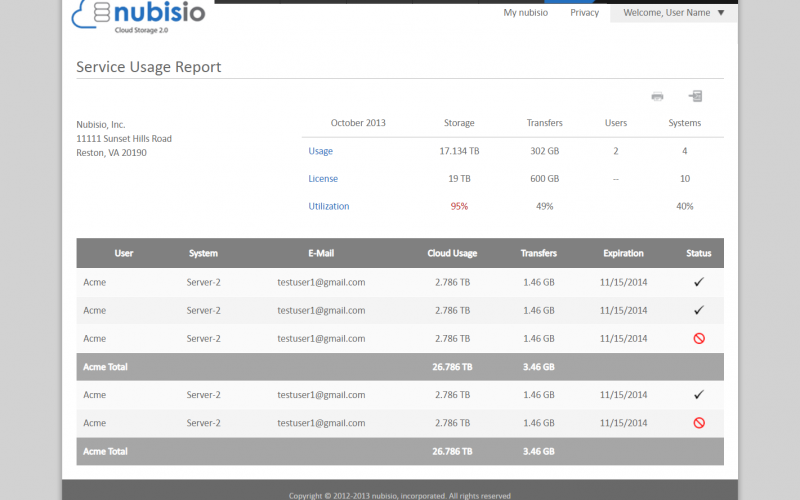Open the Privacy menu item
The height and width of the screenshot is (500, 800).
pos(584,13)
